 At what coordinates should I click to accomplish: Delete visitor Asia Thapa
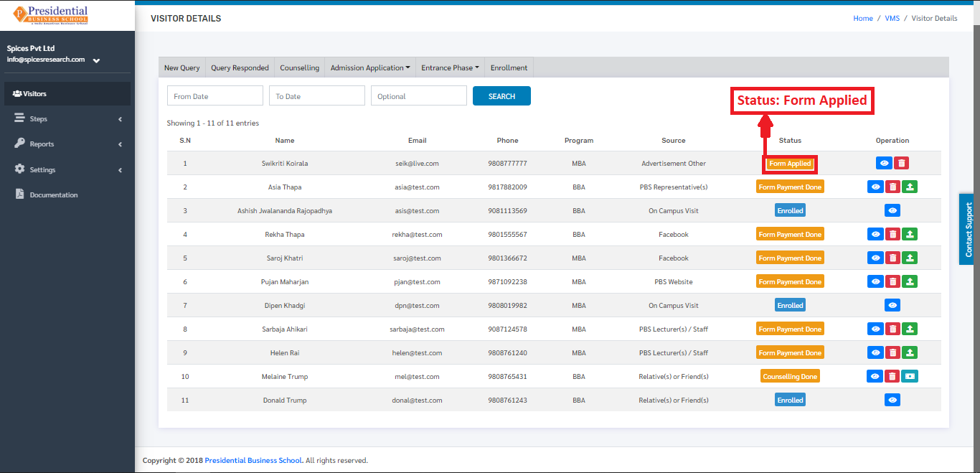pos(892,187)
